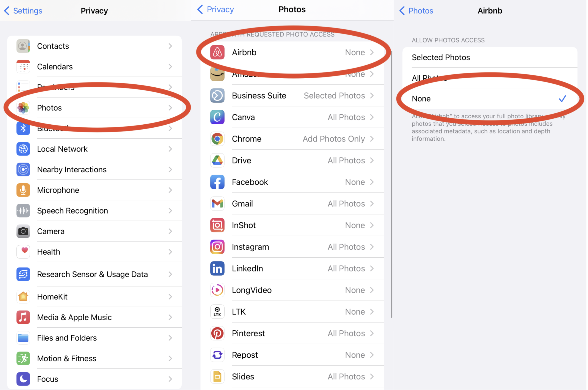Open the LinkedIn app icon settings
Viewport: 588px width, 390px height.
(x=216, y=269)
